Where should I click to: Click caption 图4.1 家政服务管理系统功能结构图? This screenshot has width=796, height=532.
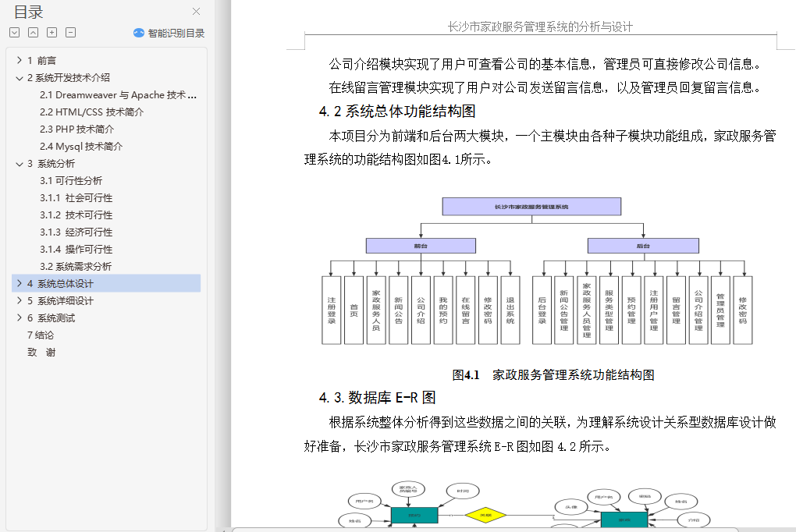[553, 375]
